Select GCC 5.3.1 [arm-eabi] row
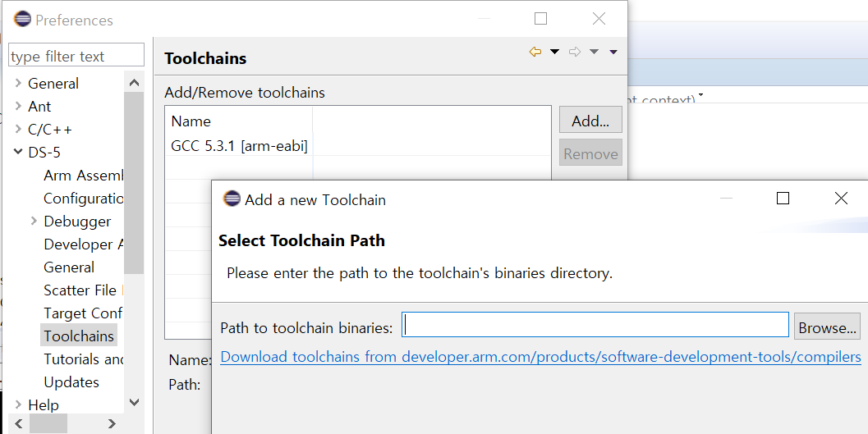 (357, 145)
